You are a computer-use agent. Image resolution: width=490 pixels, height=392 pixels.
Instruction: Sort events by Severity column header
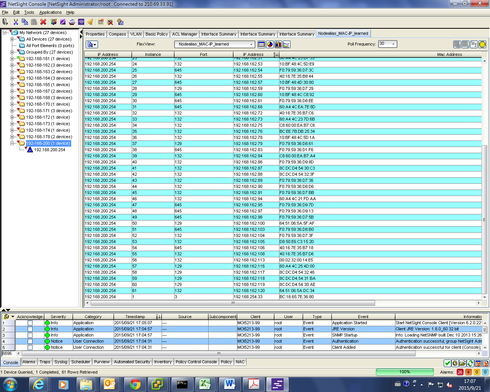tap(58, 317)
